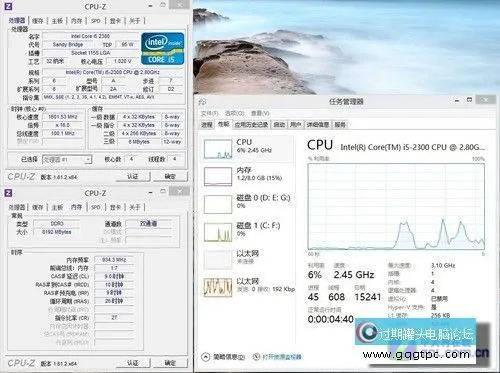The width and height of the screenshot is (500, 373).
Task: Open the 启动 tab in Task Manager
Action: (x=279, y=125)
